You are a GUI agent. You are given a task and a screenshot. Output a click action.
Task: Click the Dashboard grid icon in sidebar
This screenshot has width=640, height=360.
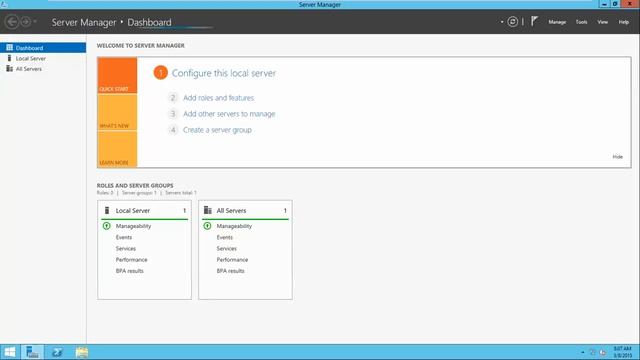pos(9,48)
